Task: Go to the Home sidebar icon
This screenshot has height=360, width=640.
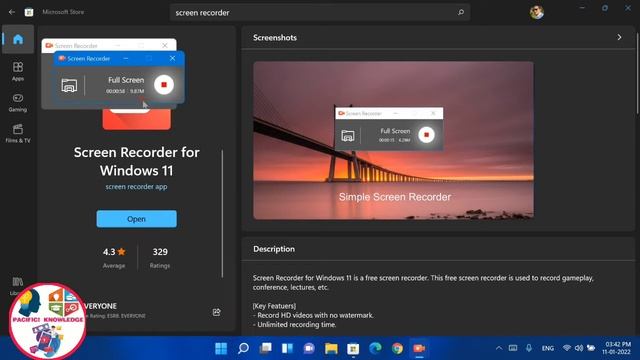Action: coord(18,39)
